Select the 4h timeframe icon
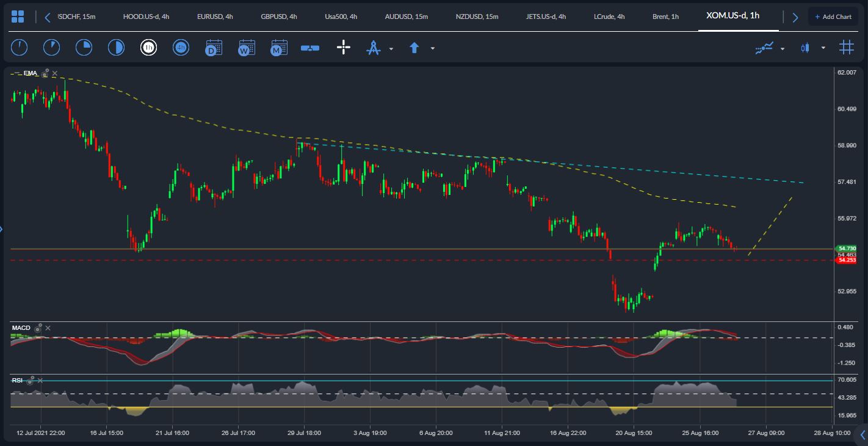868x446 pixels. pyautogui.click(x=181, y=47)
